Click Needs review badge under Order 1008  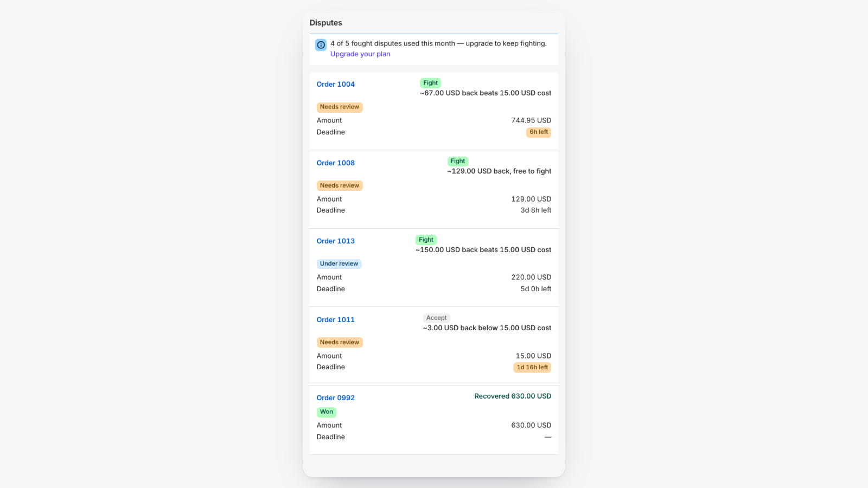point(340,185)
